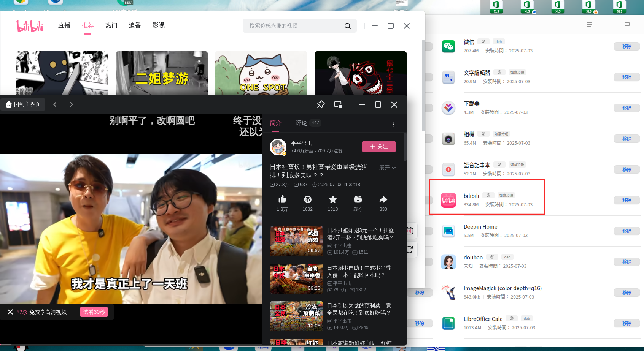Pin the video player window
This screenshot has width=644, height=351.
point(321,104)
